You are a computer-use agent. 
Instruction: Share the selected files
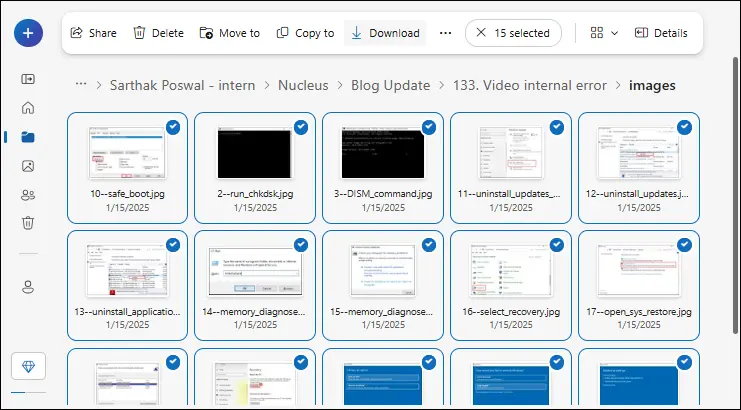coord(93,33)
